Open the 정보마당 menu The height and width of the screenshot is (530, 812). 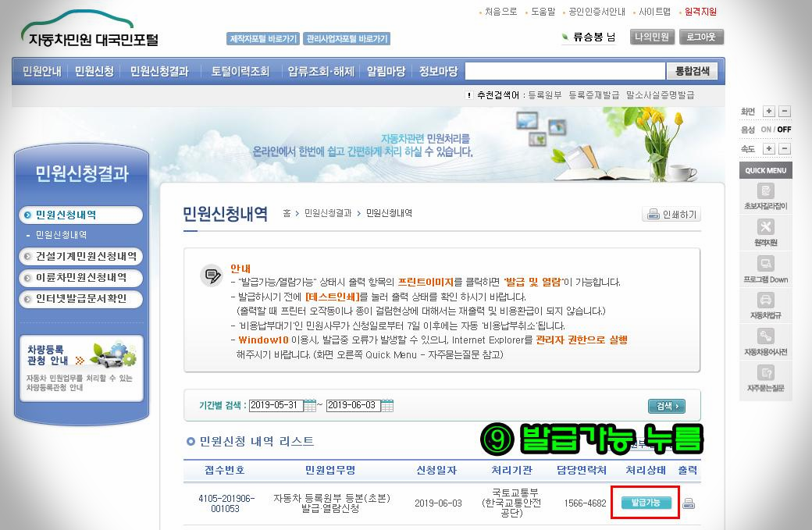click(x=439, y=72)
